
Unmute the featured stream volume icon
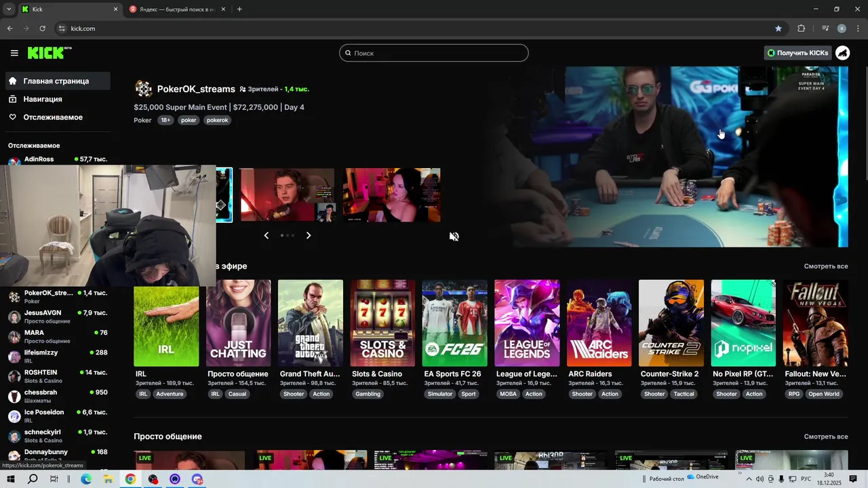(x=454, y=237)
